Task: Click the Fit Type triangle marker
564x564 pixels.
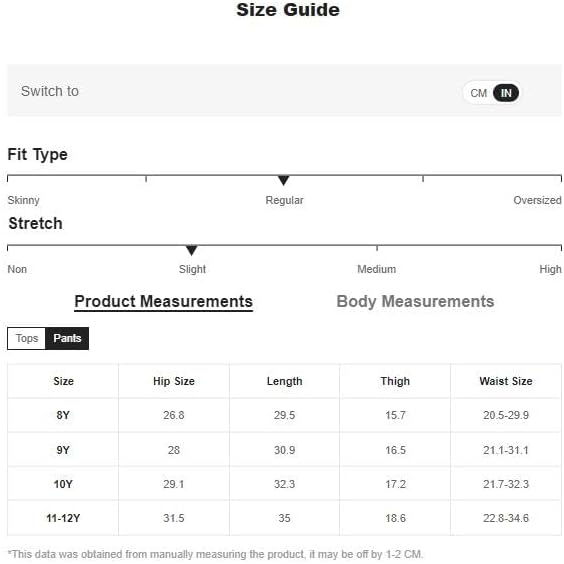Action: [x=283, y=180]
